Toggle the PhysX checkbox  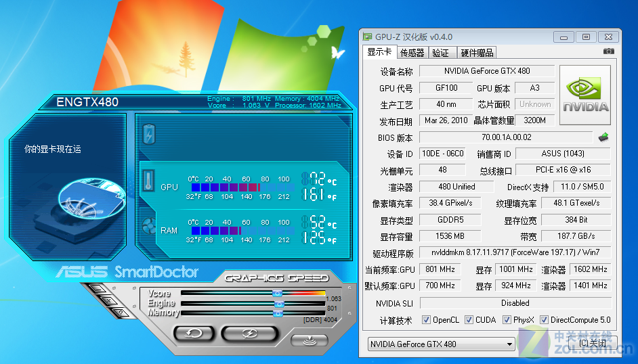click(x=507, y=320)
